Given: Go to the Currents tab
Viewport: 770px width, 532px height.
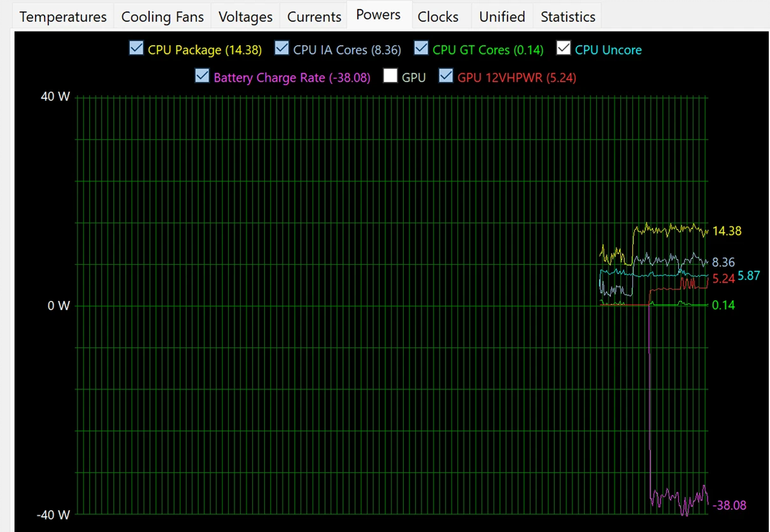Looking at the screenshot, I should tap(314, 17).
